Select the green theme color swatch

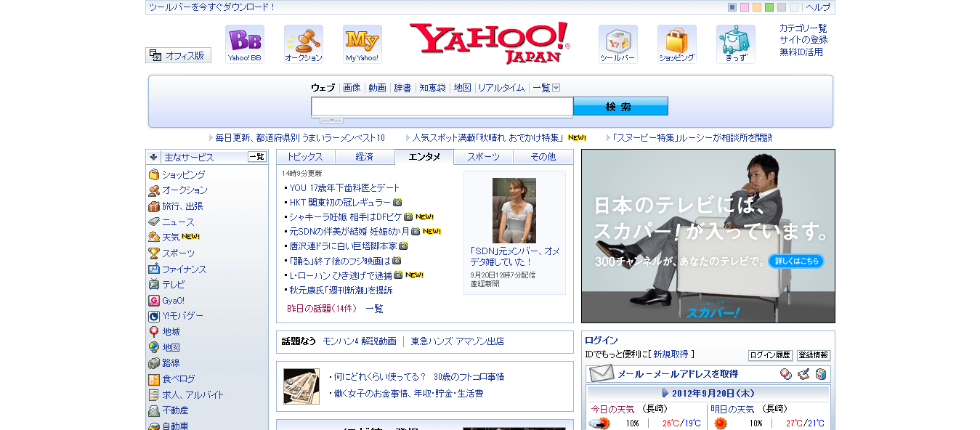(x=769, y=7)
